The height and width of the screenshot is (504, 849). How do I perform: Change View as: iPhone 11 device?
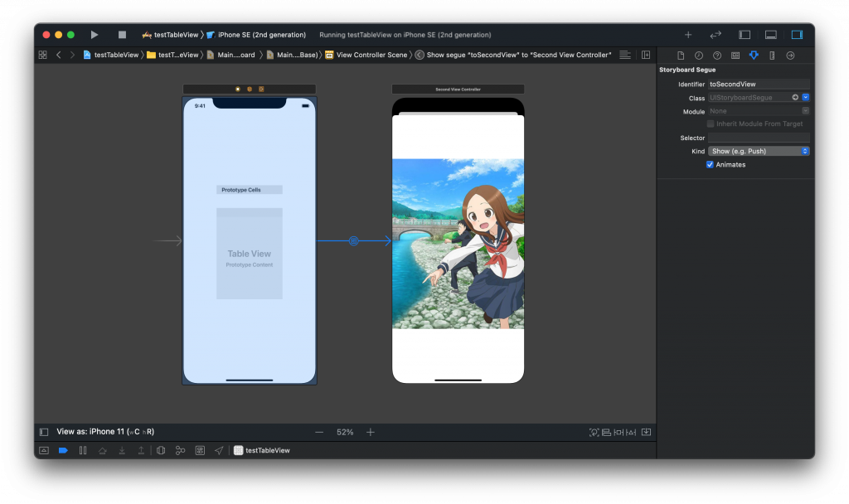(x=105, y=431)
